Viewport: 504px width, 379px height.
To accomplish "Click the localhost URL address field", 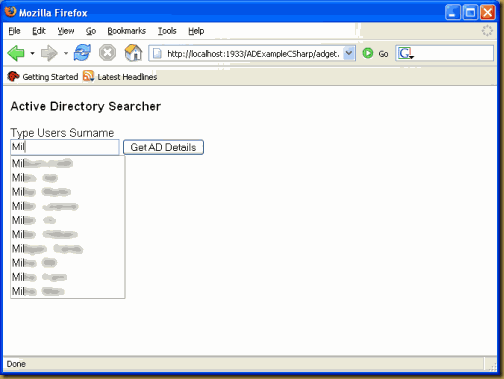I will 253,54.
